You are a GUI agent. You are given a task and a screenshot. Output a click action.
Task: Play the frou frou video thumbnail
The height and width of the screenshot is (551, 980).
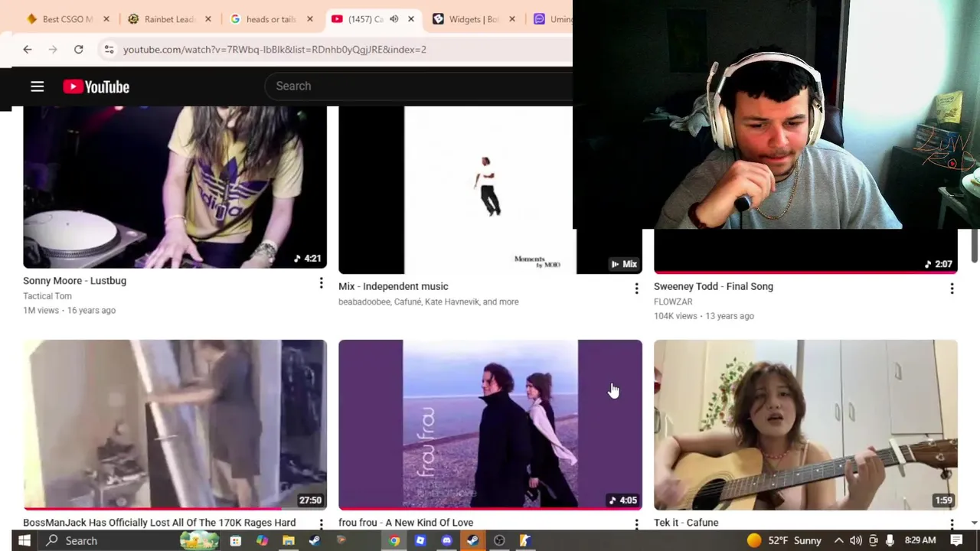coord(490,425)
